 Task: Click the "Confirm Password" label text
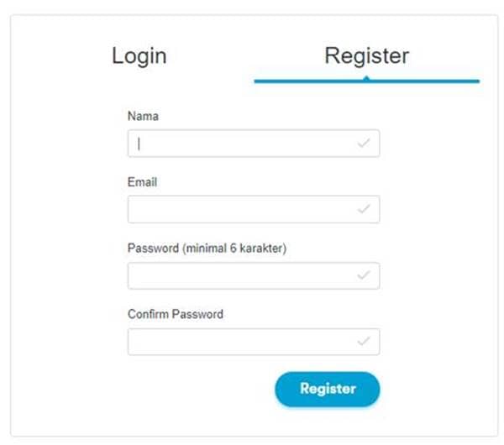coord(176,314)
